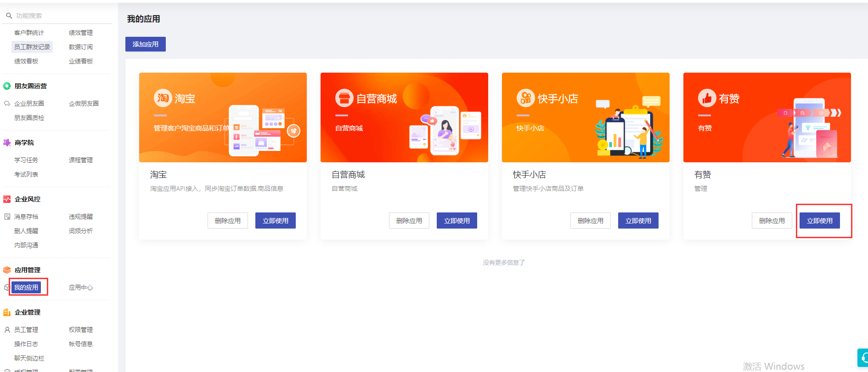The width and height of the screenshot is (868, 372).
Task: Open 词频分析 menu item
Action: [81, 231]
